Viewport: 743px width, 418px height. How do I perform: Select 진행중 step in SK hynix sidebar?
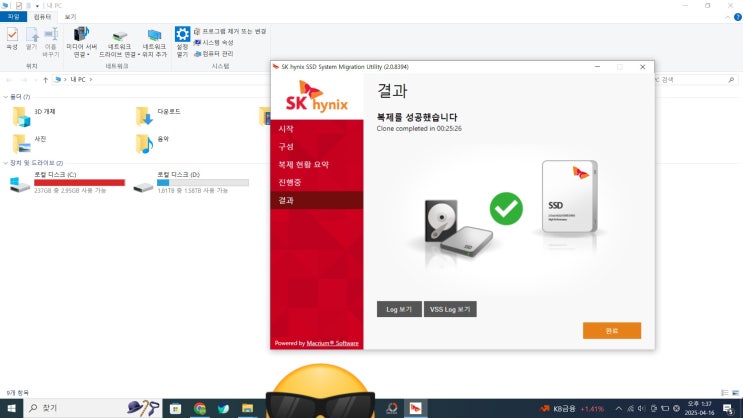pos(317,182)
